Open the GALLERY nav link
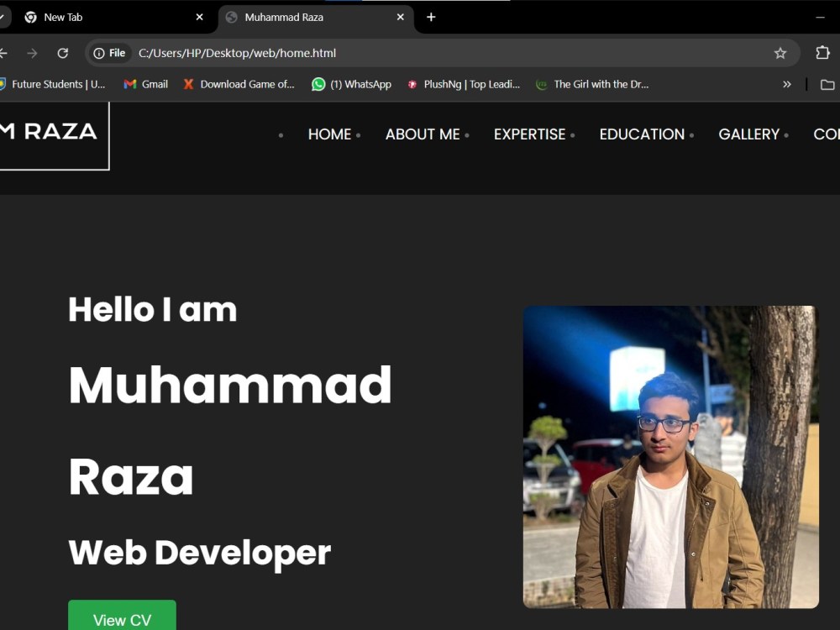Screen dimensions: 840x630 (x=749, y=134)
